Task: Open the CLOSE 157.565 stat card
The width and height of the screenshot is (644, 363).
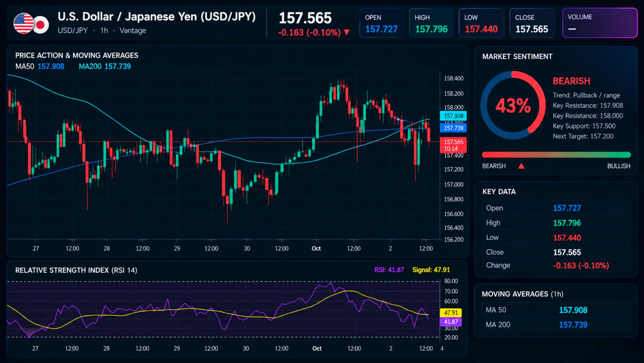Action: pyautogui.click(x=532, y=23)
